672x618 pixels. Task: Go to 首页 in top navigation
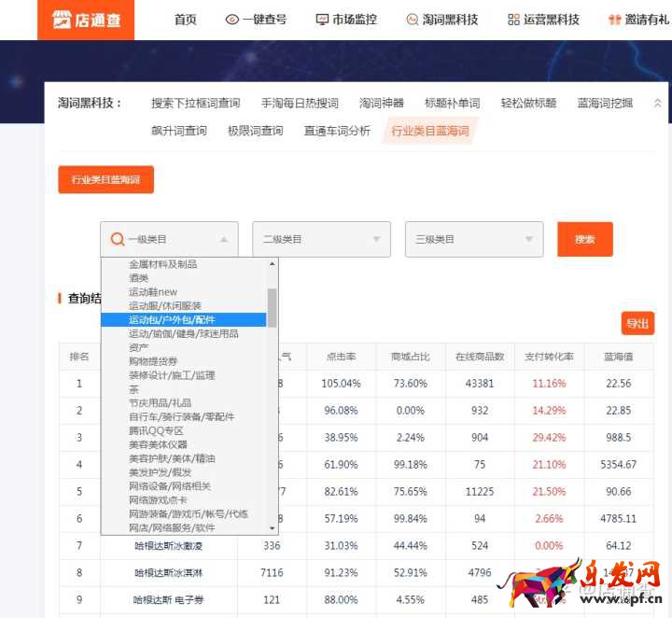tap(186, 20)
